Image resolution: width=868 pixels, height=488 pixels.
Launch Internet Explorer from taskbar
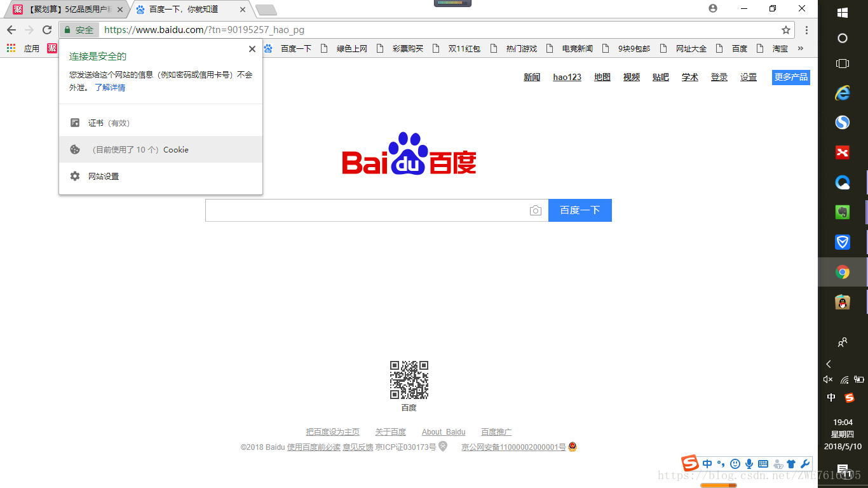[x=843, y=93]
